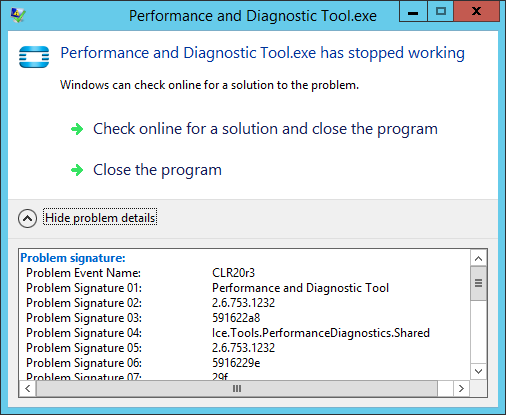Collapse details using the round chevron icon
This screenshot has width=506, height=415.
click(x=27, y=218)
